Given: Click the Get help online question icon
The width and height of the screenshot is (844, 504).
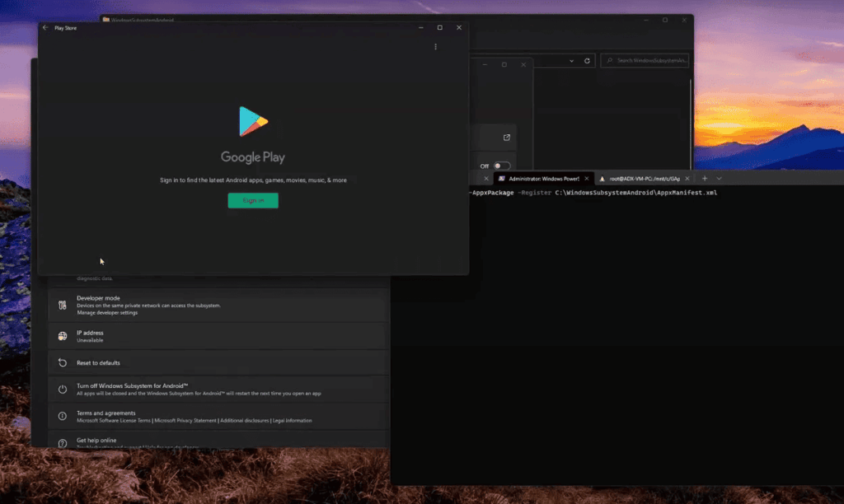Looking at the screenshot, I should (63, 443).
